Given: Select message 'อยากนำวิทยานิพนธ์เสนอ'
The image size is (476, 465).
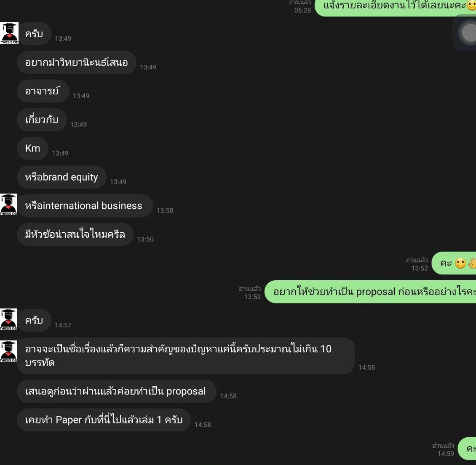Looking at the screenshot, I should (77, 62).
